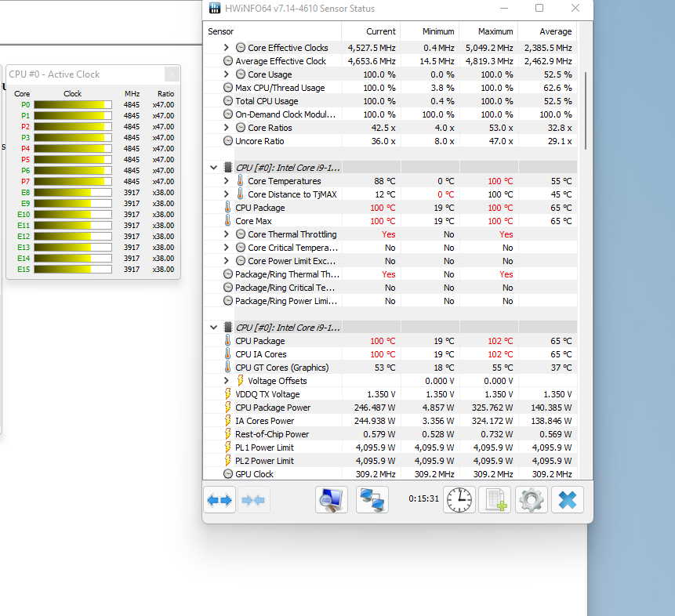The image size is (675, 616).
Task: Expand the Voltage Offsets row
Action: [226, 381]
